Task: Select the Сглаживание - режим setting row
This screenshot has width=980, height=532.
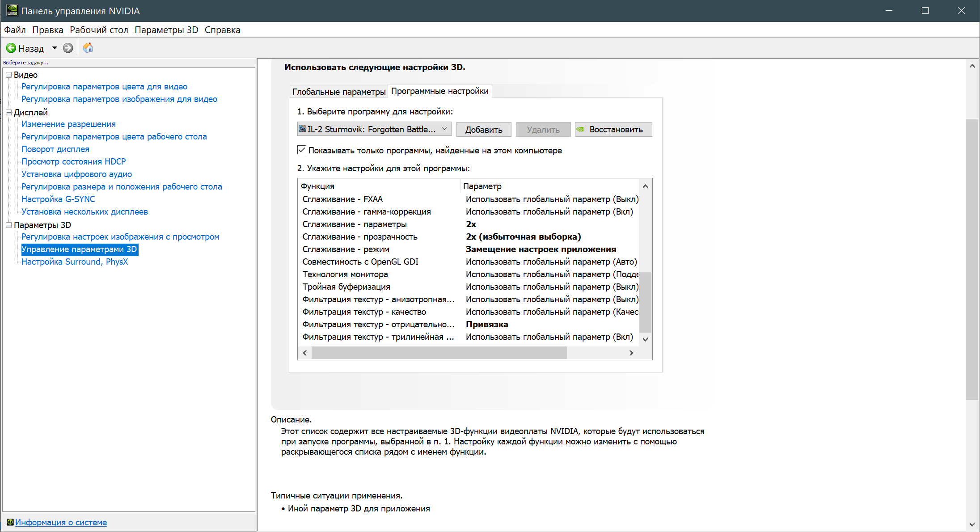Action: click(x=346, y=249)
